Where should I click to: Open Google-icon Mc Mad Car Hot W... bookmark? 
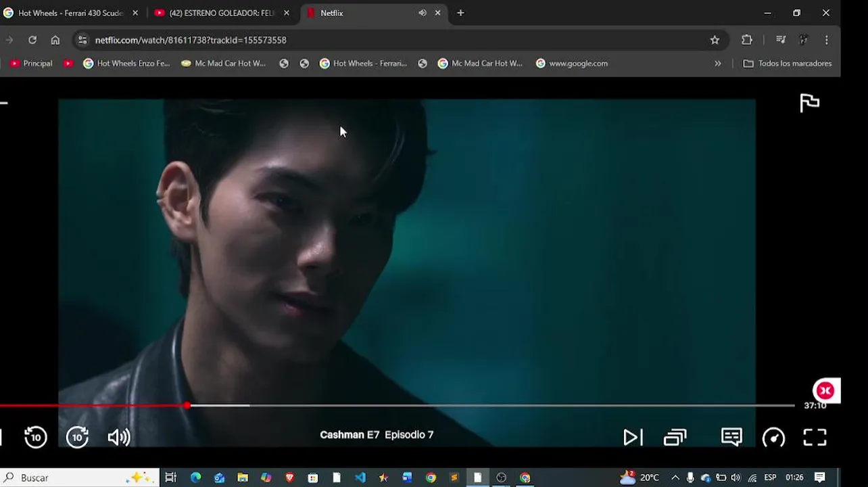[x=480, y=64]
